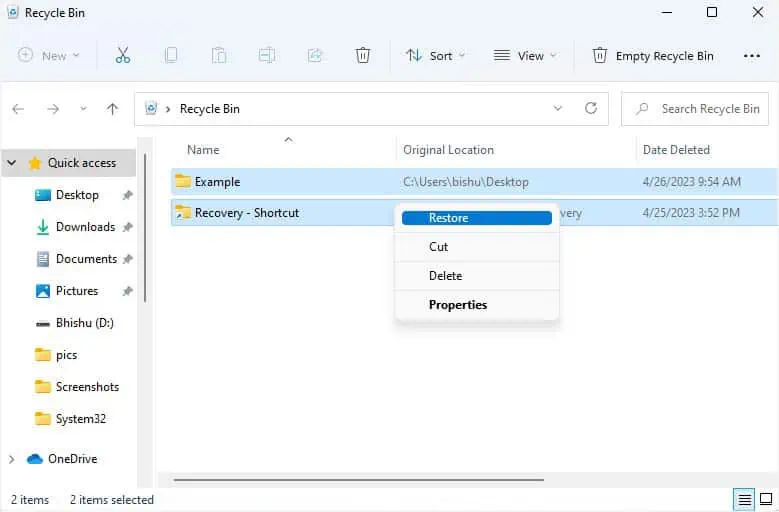
Task: Click the navigation pane vertical scrollbar
Action: (x=145, y=227)
